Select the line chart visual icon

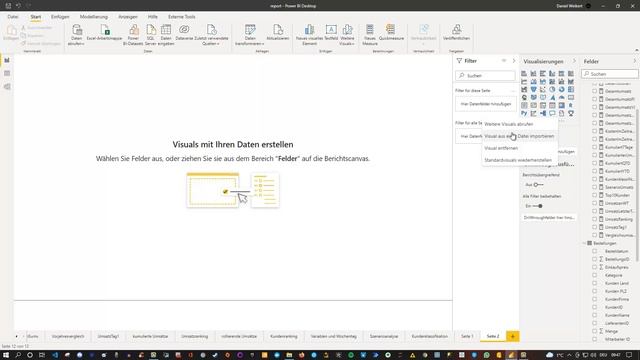524,82
